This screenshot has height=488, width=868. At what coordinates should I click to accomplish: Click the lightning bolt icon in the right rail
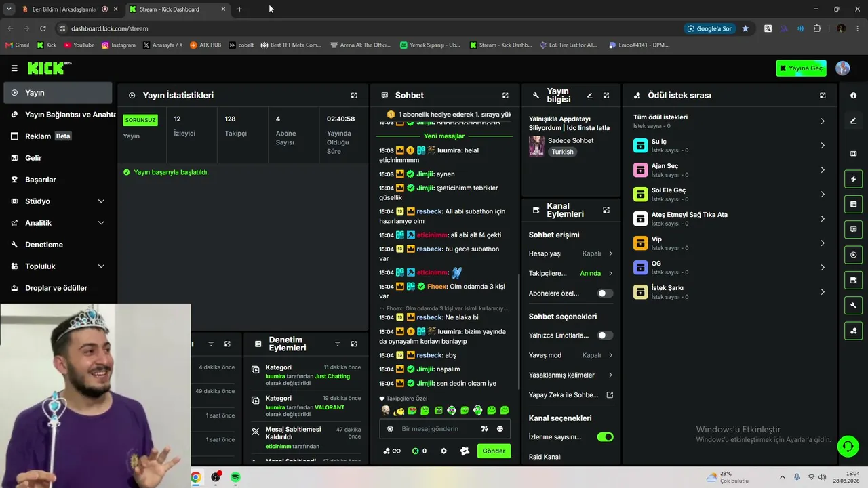click(x=853, y=179)
